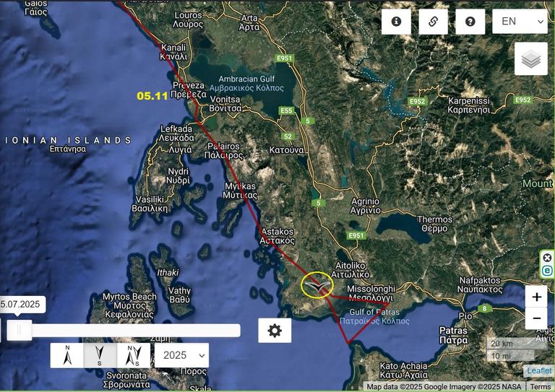Click the Arta map label

pos(249,22)
